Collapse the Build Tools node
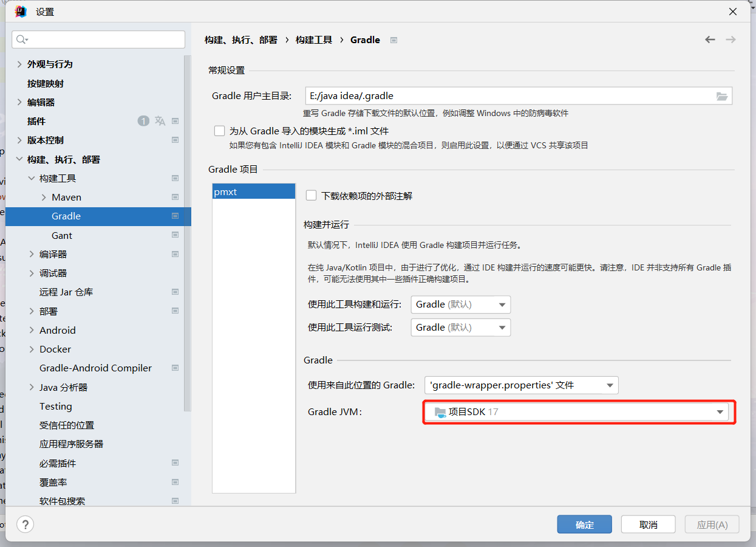 click(32, 178)
